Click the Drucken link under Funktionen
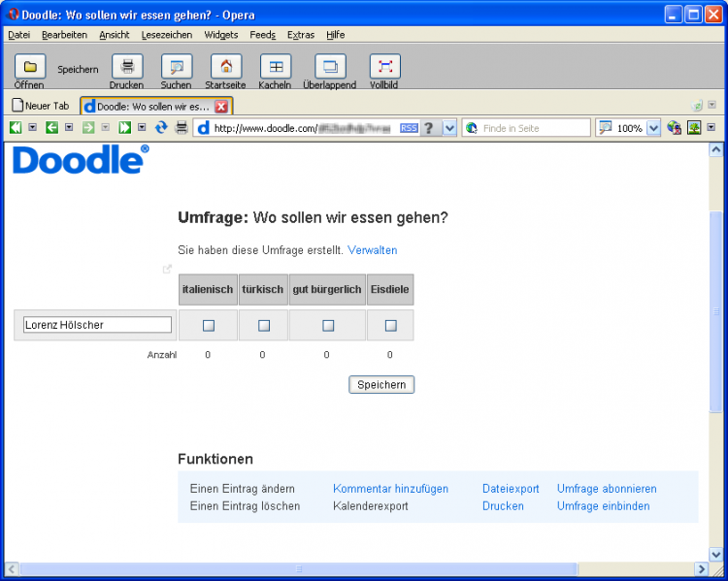Image resolution: width=728 pixels, height=581 pixels. 503,505
